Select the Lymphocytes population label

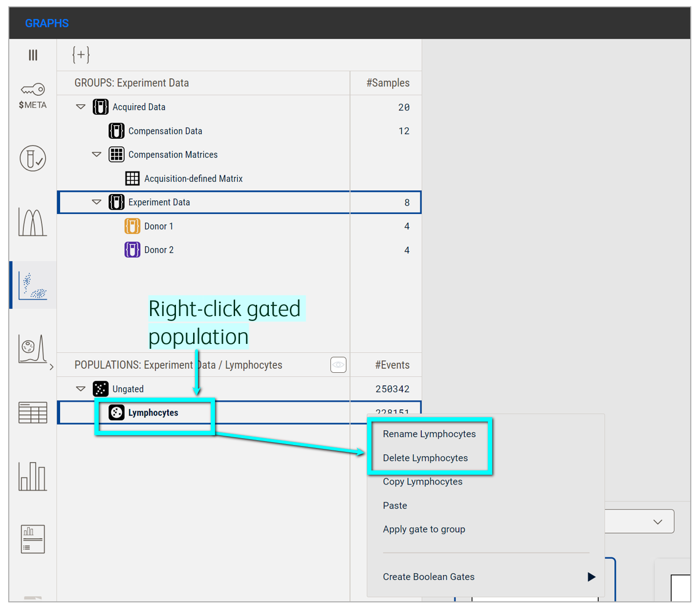click(153, 413)
